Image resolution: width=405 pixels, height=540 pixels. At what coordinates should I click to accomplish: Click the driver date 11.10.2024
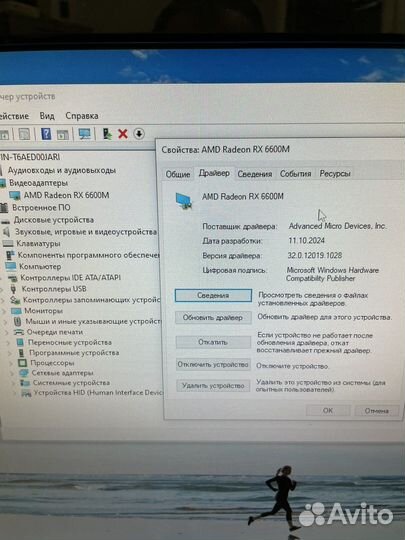coord(307,240)
